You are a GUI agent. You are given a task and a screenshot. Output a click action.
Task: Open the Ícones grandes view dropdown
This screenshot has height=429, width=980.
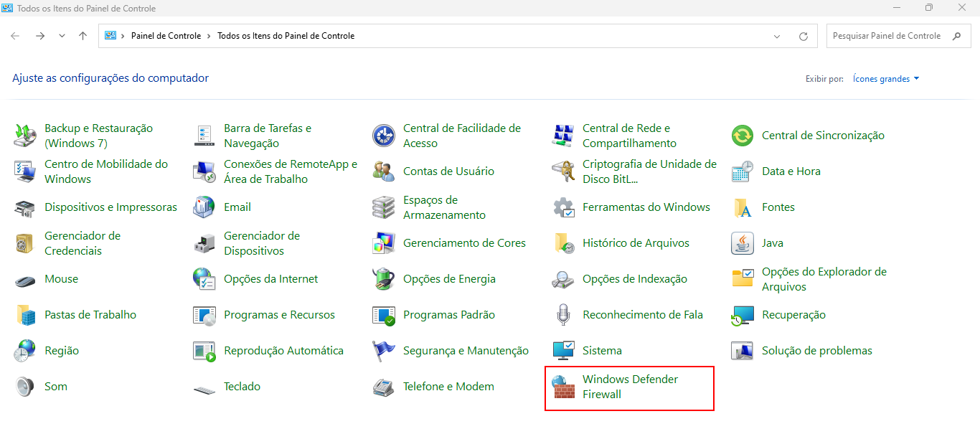click(x=886, y=79)
